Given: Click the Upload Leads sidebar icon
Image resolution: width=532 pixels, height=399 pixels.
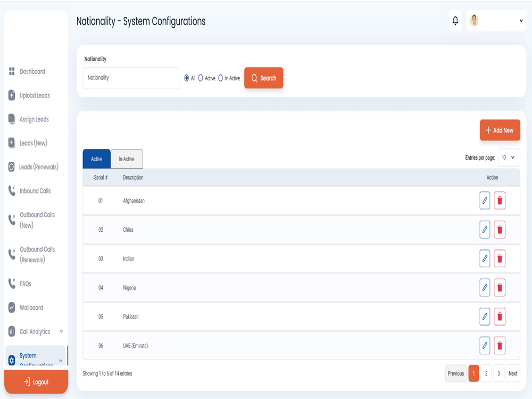Looking at the screenshot, I should tap(12, 95).
